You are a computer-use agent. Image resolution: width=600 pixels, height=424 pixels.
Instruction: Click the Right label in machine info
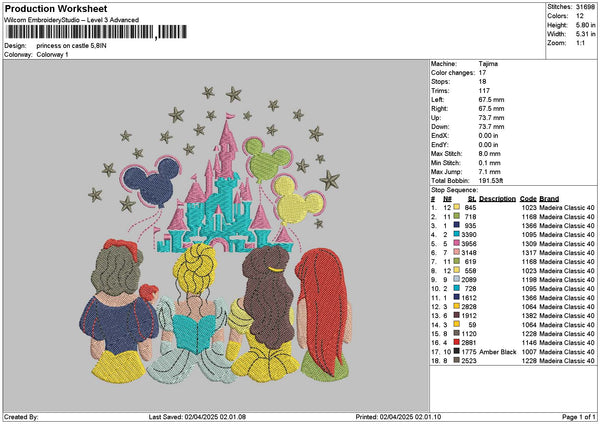click(x=439, y=109)
